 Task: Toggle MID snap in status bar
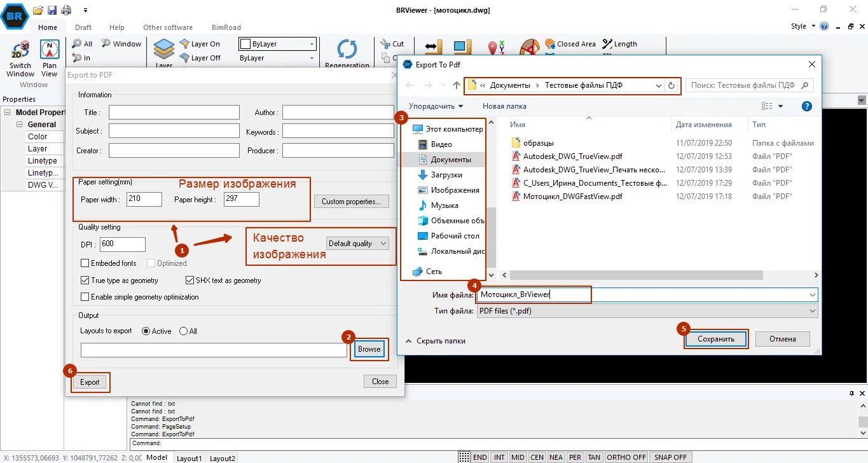pos(518,457)
